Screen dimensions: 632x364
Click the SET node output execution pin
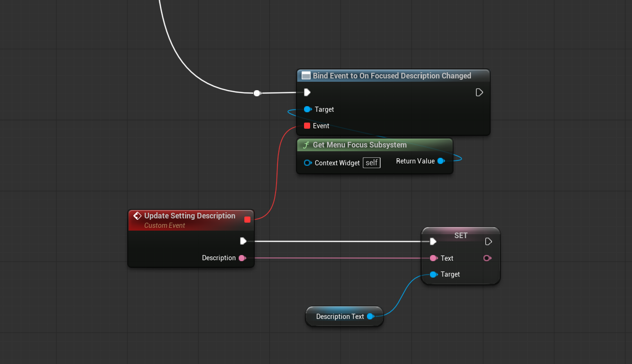(488, 241)
